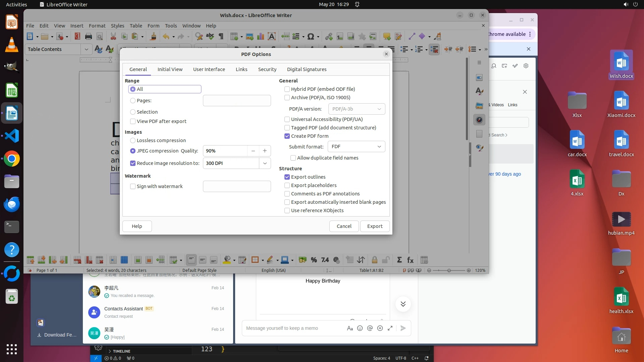
Task: Switch to the Security tab
Action: pyautogui.click(x=267, y=69)
